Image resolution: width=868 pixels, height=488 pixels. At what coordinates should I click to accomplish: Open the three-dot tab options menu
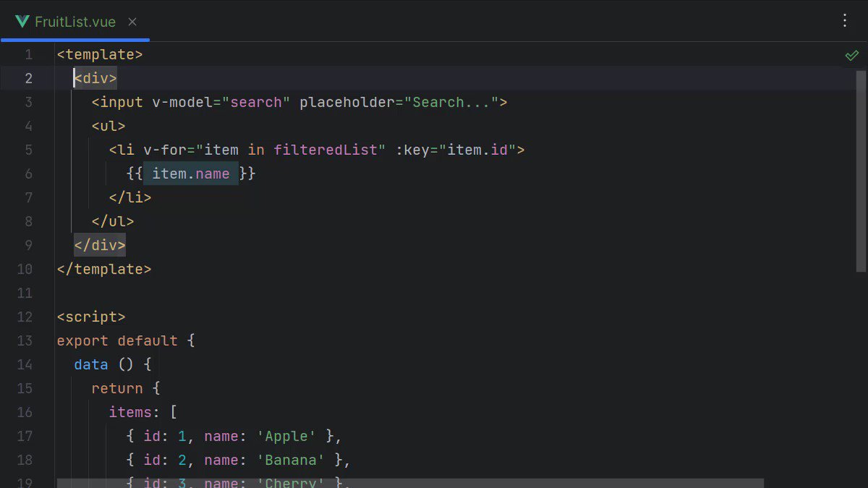coord(845,21)
